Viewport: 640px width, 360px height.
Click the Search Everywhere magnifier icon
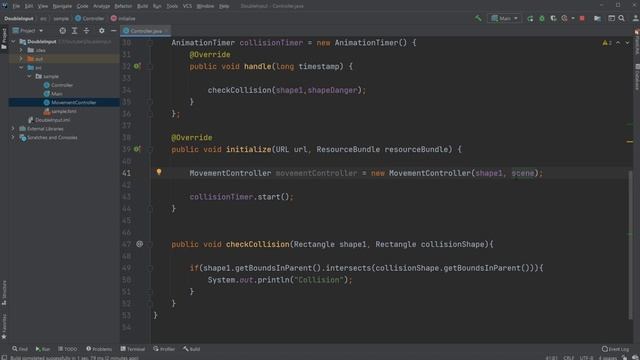click(622, 18)
